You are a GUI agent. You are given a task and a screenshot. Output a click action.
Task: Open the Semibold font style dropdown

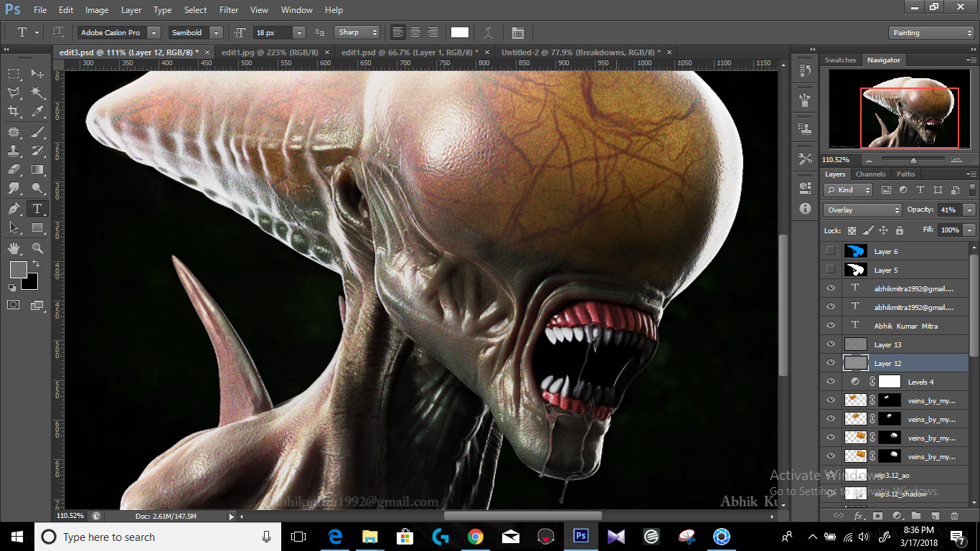pos(216,32)
